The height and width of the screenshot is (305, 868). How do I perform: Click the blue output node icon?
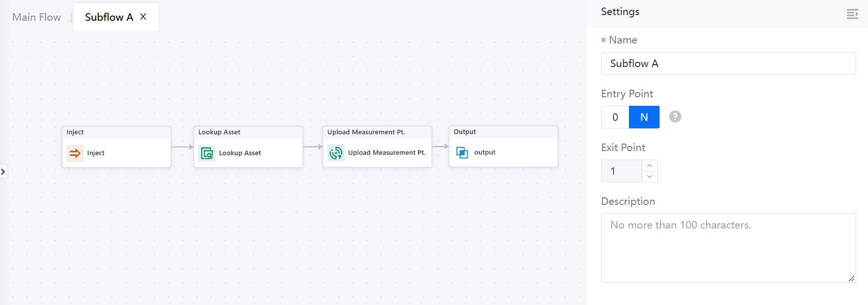click(x=462, y=152)
